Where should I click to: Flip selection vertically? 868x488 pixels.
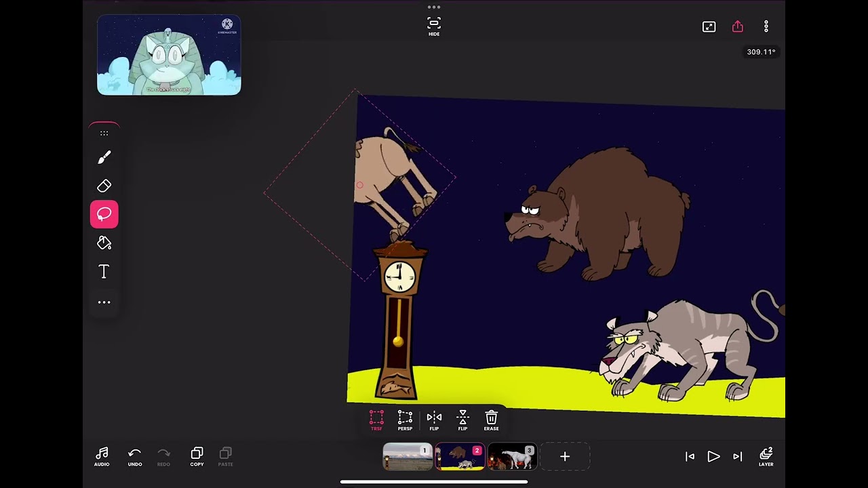coord(462,421)
